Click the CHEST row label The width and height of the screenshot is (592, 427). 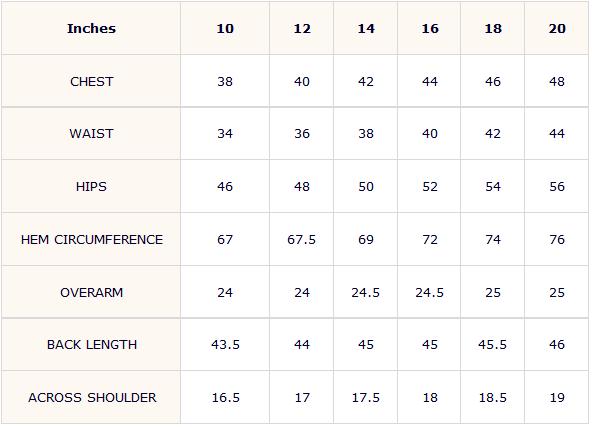point(92,82)
